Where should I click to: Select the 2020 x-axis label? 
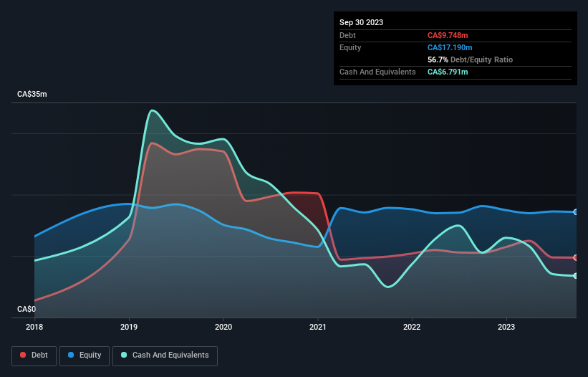pyautogui.click(x=223, y=327)
